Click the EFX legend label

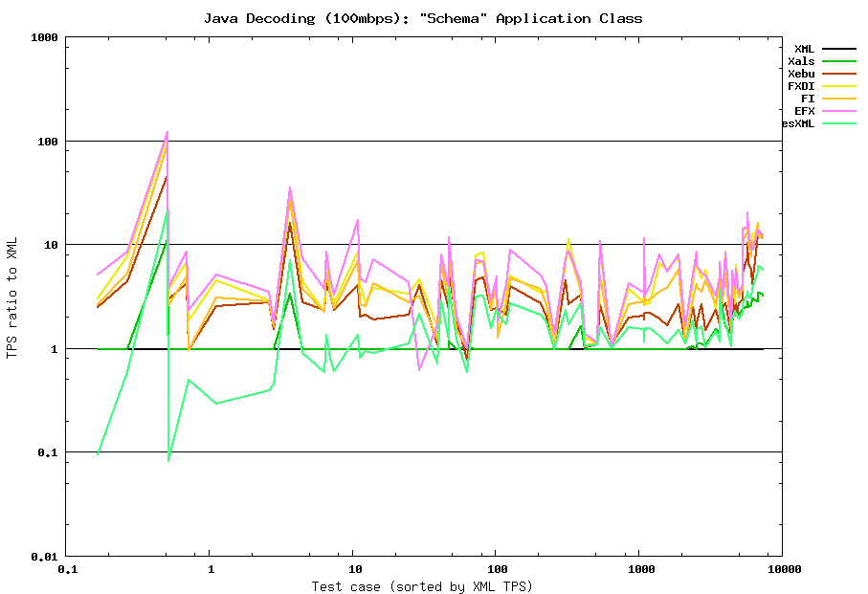(804, 111)
